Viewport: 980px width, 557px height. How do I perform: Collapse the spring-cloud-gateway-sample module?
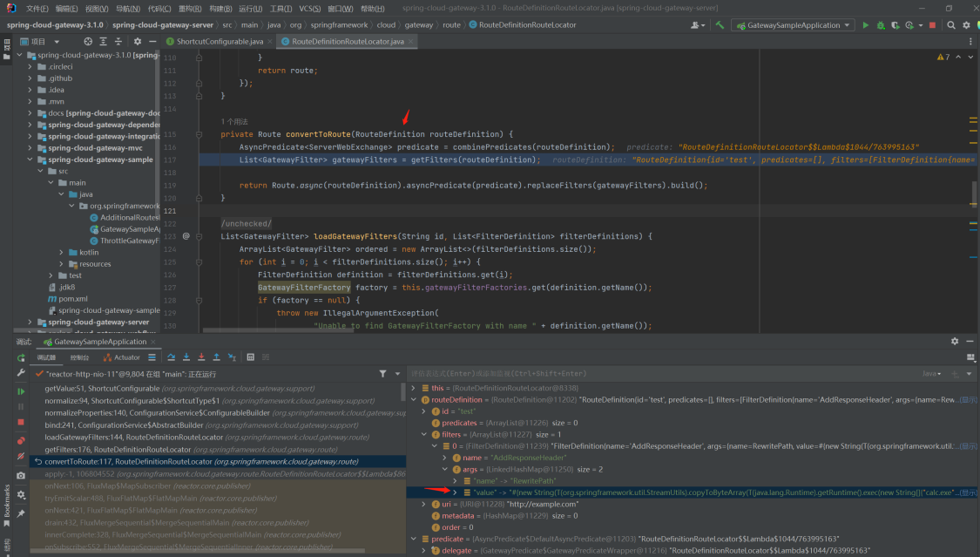tap(30, 160)
